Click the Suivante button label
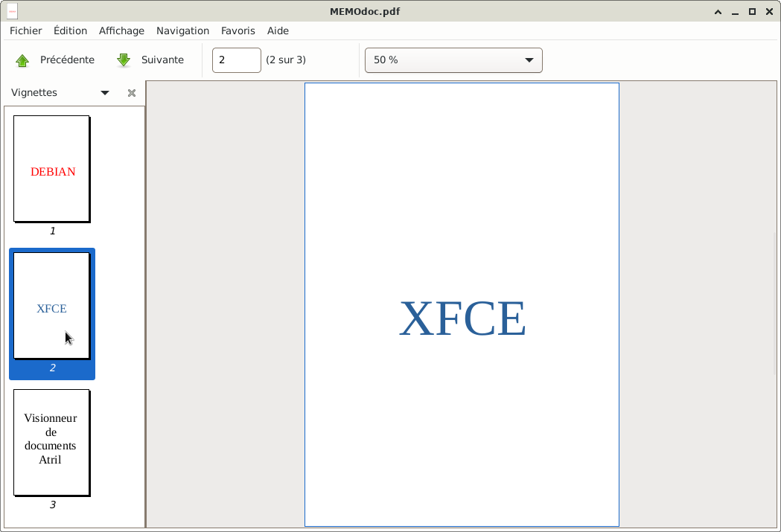Image resolution: width=781 pixels, height=532 pixels. click(162, 60)
